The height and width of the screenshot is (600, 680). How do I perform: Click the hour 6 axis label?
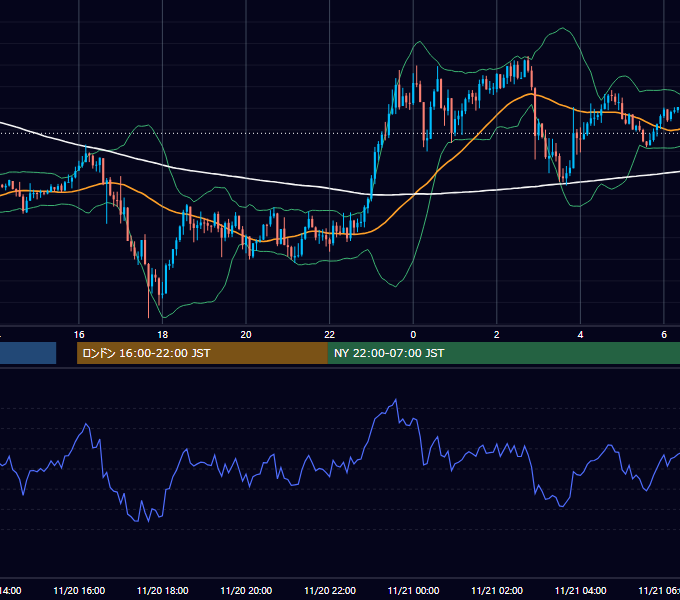coord(664,334)
